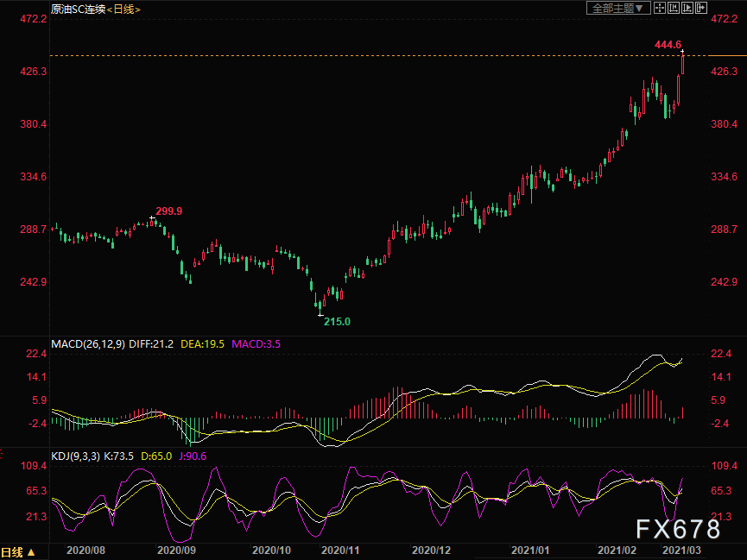Screen dimensions: 747x560
Task: Click the small red icon left of KDJ panel
Action: [x=3, y=455]
